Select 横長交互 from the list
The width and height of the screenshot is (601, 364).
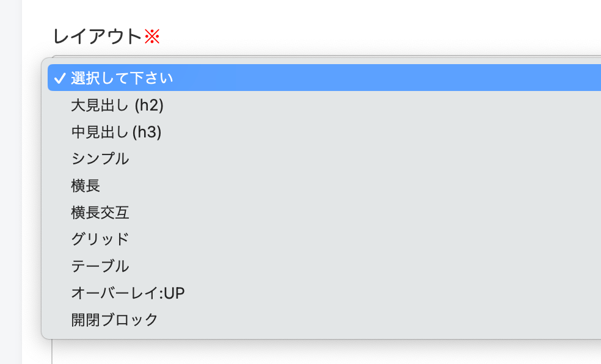coord(100,213)
